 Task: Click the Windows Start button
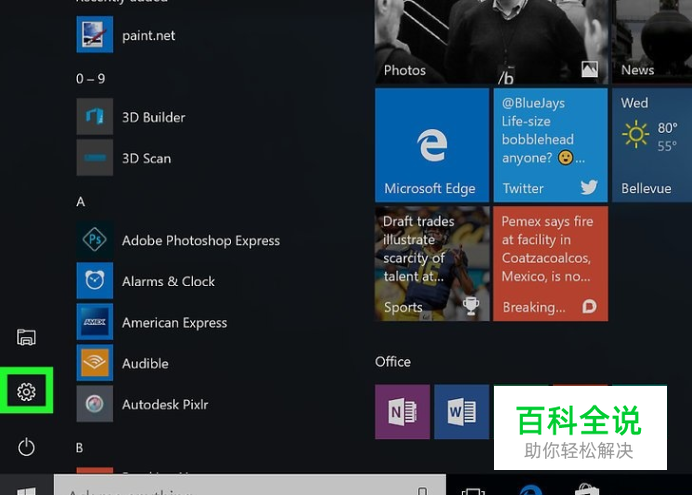[26, 485]
